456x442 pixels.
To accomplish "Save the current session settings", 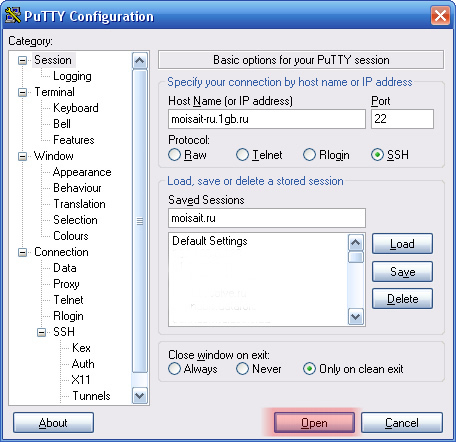I will 402,272.
